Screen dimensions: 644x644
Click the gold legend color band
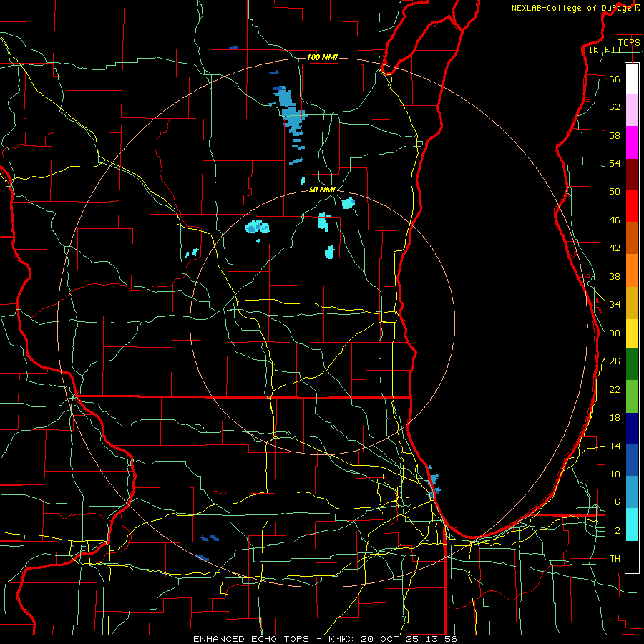coord(632,303)
